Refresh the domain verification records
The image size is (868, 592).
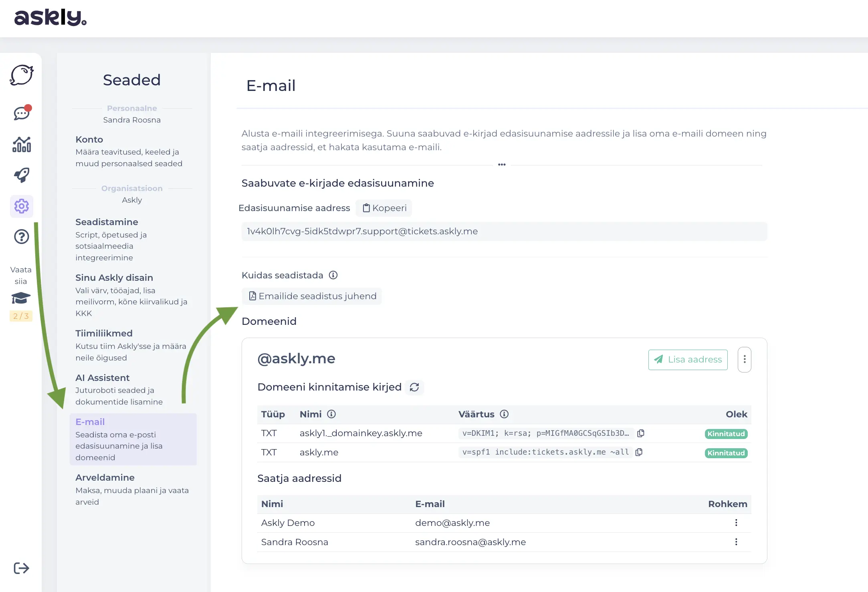click(x=414, y=387)
